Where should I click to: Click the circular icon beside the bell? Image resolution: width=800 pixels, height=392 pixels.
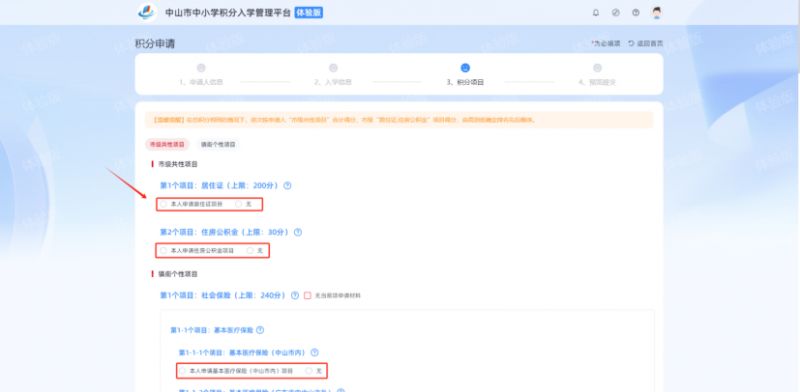click(616, 13)
